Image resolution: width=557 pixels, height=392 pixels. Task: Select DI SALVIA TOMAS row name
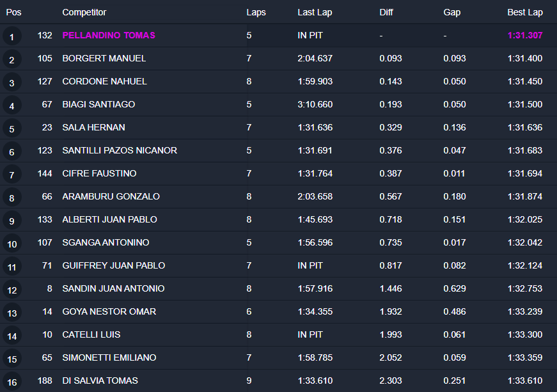(x=100, y=380)
